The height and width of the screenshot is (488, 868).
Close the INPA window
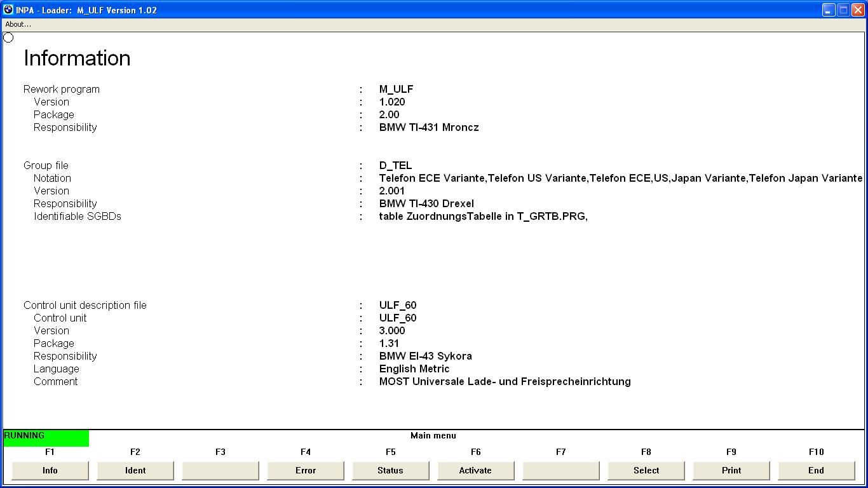(x=858, y=10)
